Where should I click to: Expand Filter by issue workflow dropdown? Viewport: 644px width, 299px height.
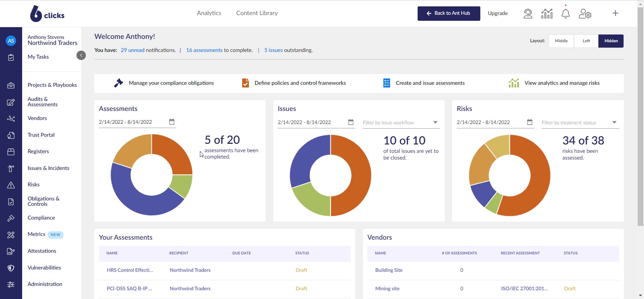pyautogui.click(x=435, y=123)
